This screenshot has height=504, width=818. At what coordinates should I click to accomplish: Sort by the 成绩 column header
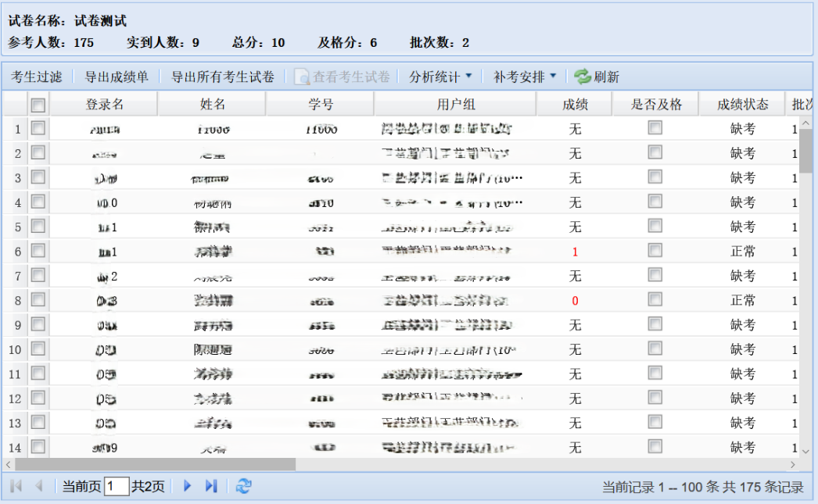576,104
